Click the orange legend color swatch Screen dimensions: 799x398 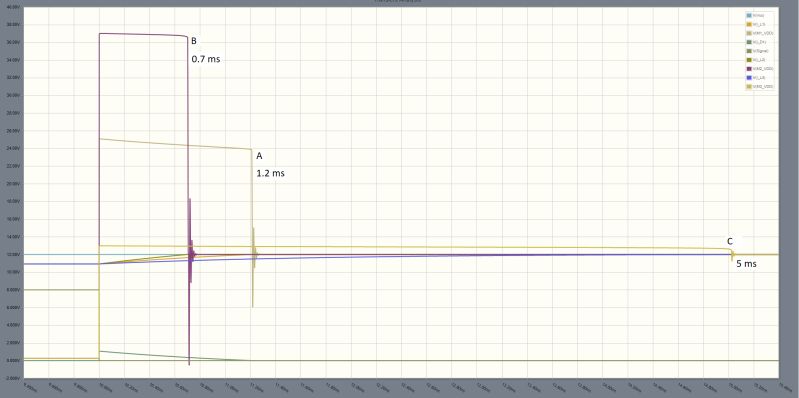pos(749,24)
